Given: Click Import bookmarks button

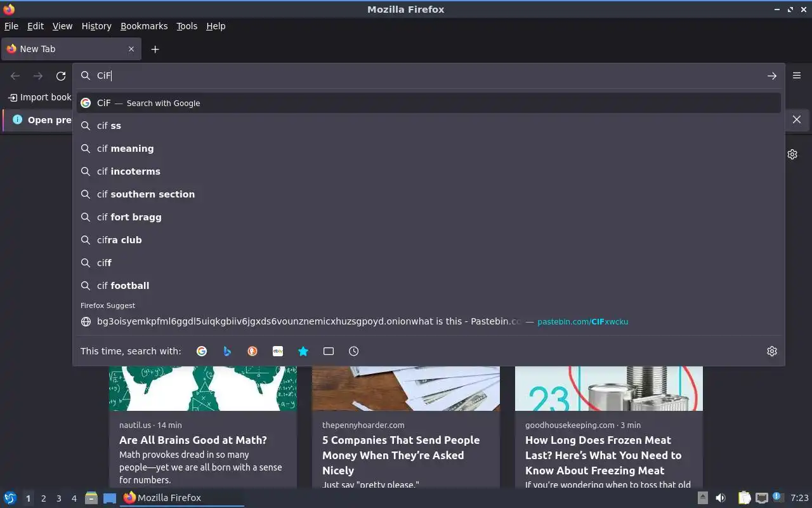Looking at the screenshot, I should click(39, 97).
